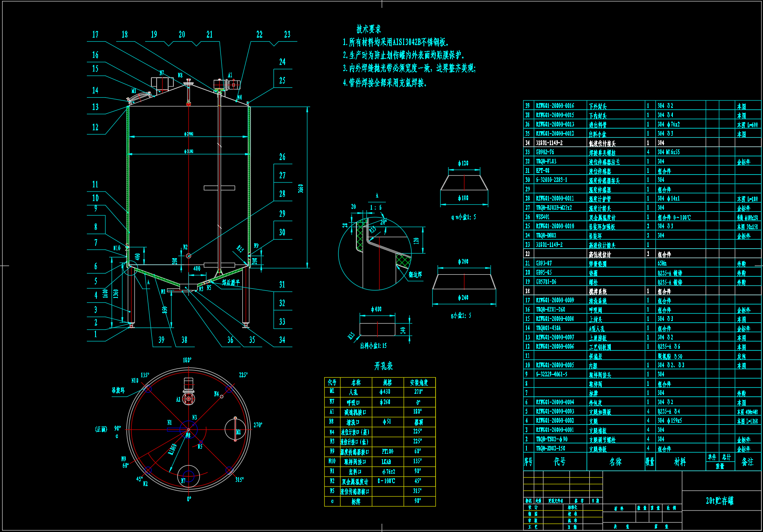Viewport: 763px width, 532px height.
Task: Click the 180° angle label in plan view
Action: click(x=187, y=360)
